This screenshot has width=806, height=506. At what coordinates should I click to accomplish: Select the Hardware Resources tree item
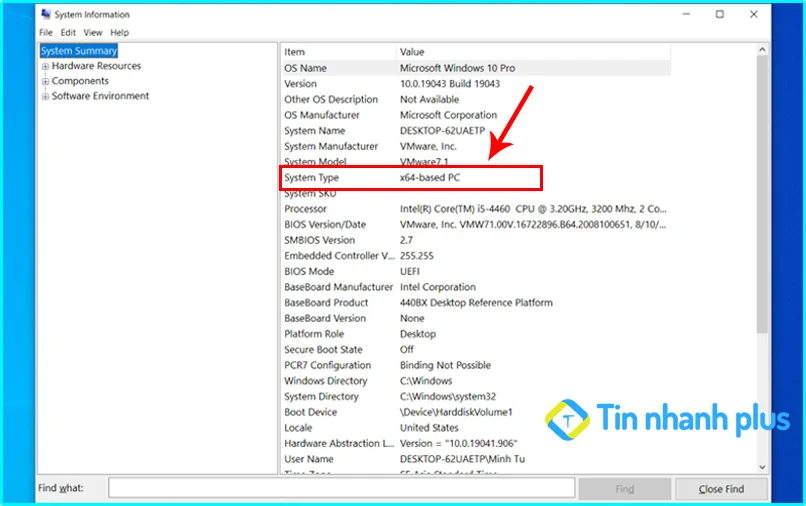[96, 66]
